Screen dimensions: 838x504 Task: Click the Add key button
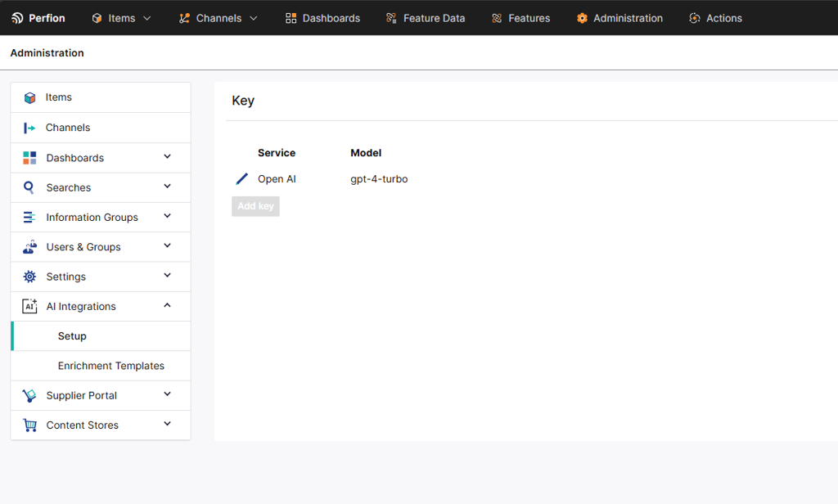coord(255,206)
